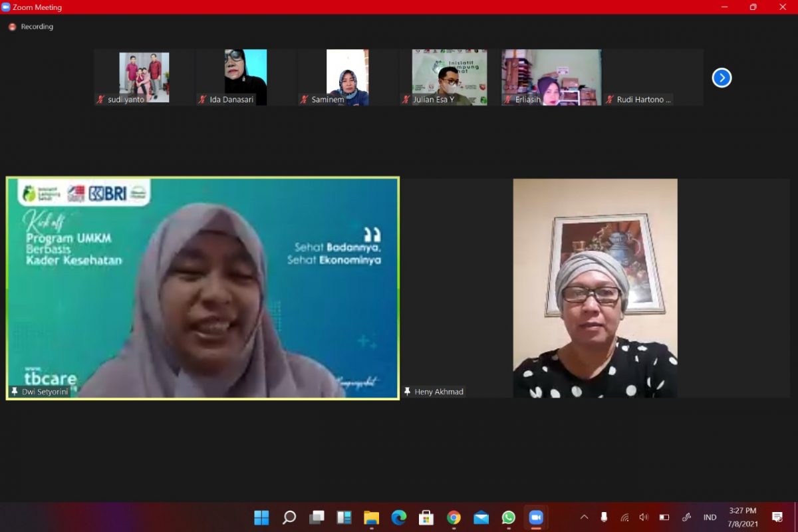This screenshot has height=532, width=798.
Task: Launch Google Chrome from the taskbar
Action: click(454, 517)
